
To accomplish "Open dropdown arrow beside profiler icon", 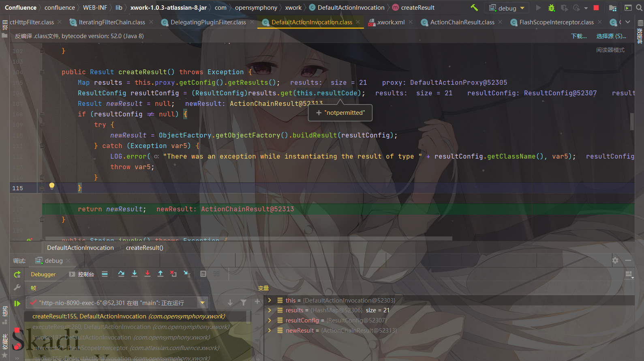I will tap(586, 8).
